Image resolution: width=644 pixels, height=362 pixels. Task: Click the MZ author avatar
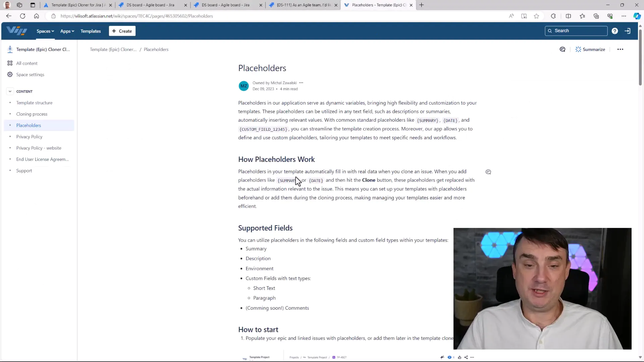point(244,86)
